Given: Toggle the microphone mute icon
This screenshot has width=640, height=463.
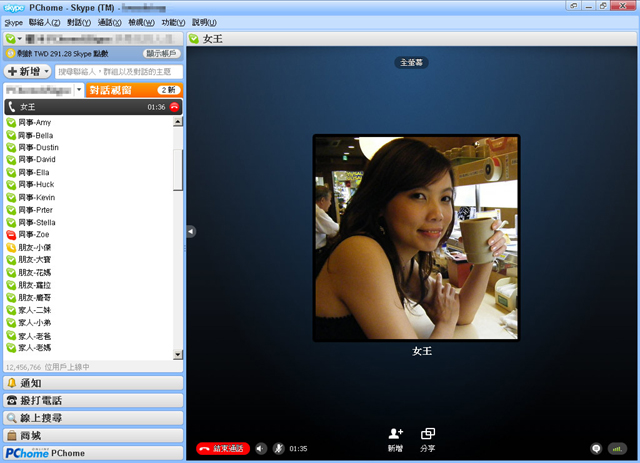Looking at the screenshot, I should [279, 449].
